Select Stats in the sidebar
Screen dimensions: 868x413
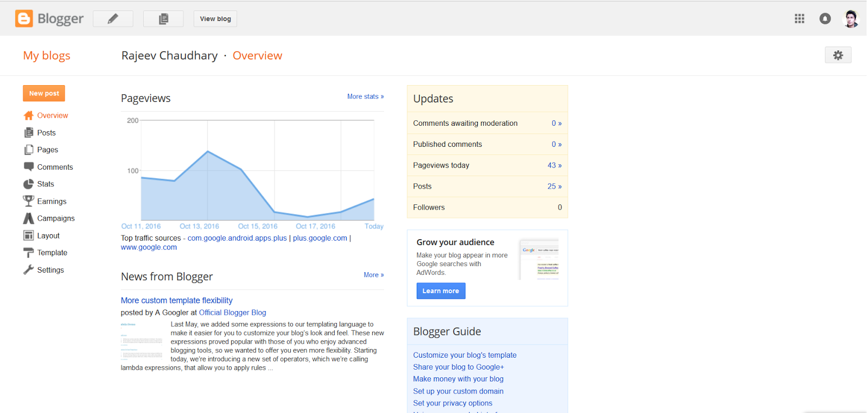pyautogui.click(x=46, y=184)
